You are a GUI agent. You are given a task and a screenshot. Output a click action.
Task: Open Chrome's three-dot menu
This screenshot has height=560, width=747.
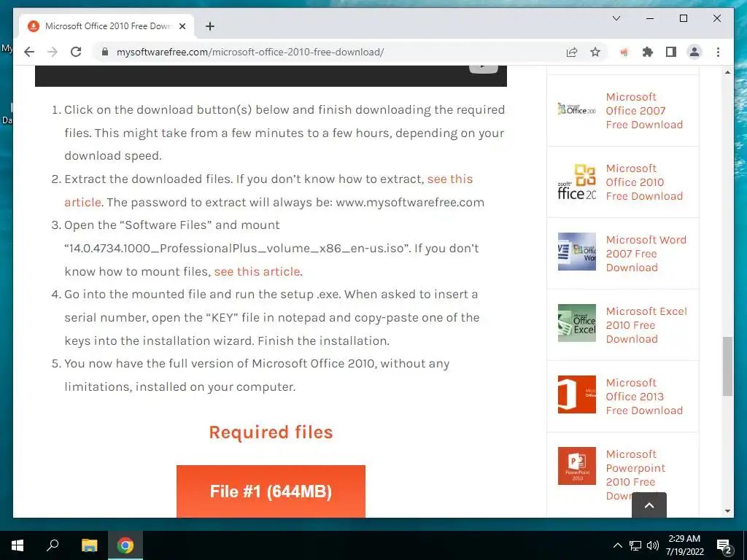coord(718,52)
